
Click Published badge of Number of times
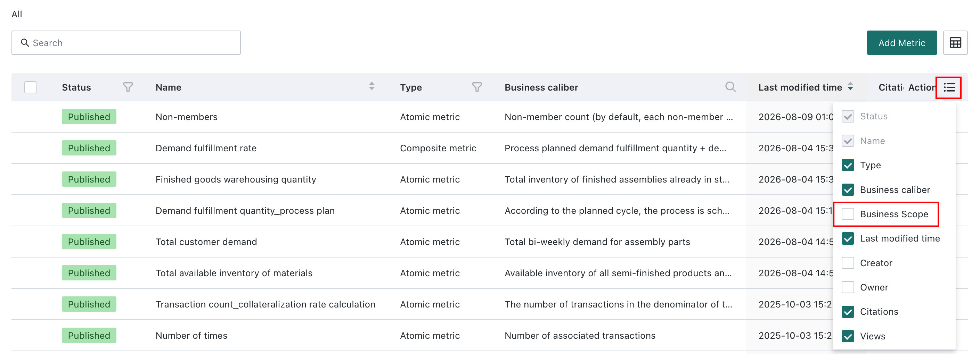89,335
